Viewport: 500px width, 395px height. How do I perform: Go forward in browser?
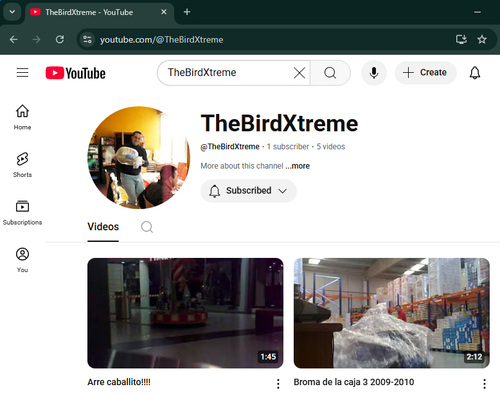[36, 40]
